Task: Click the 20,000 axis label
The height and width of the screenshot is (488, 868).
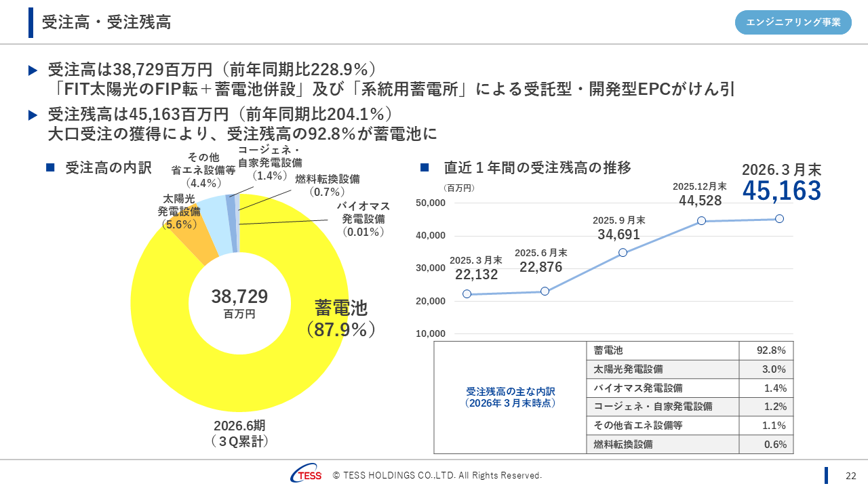Action: (430, 300)
